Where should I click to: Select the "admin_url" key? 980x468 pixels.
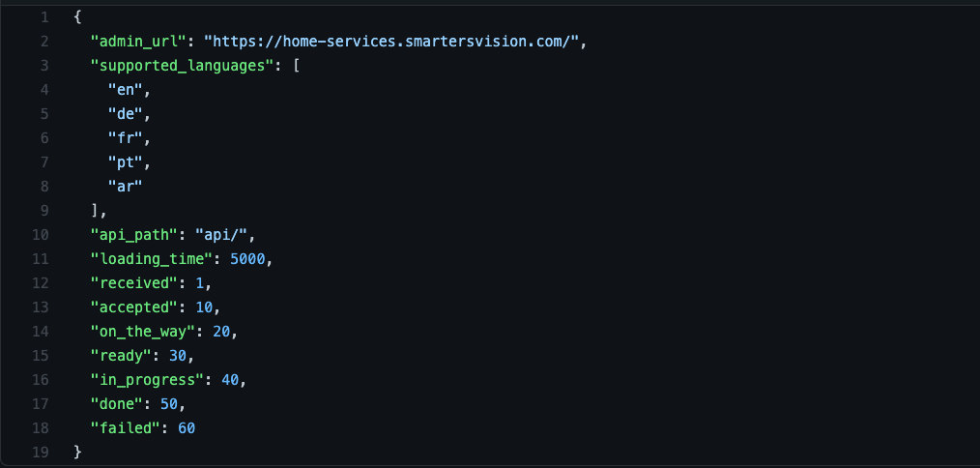tap(133, 42)
